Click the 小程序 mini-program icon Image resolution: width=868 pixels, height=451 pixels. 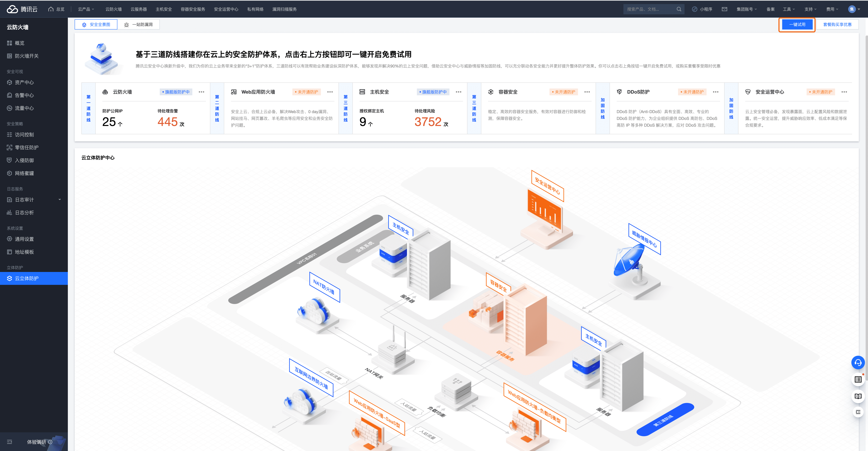695,9
